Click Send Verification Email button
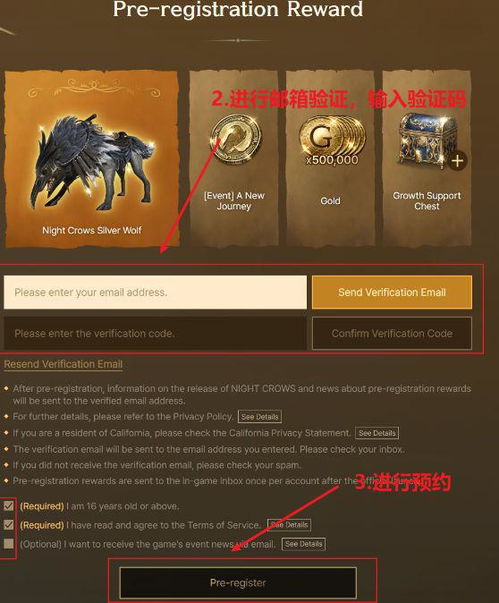 (x=392, y=292)
